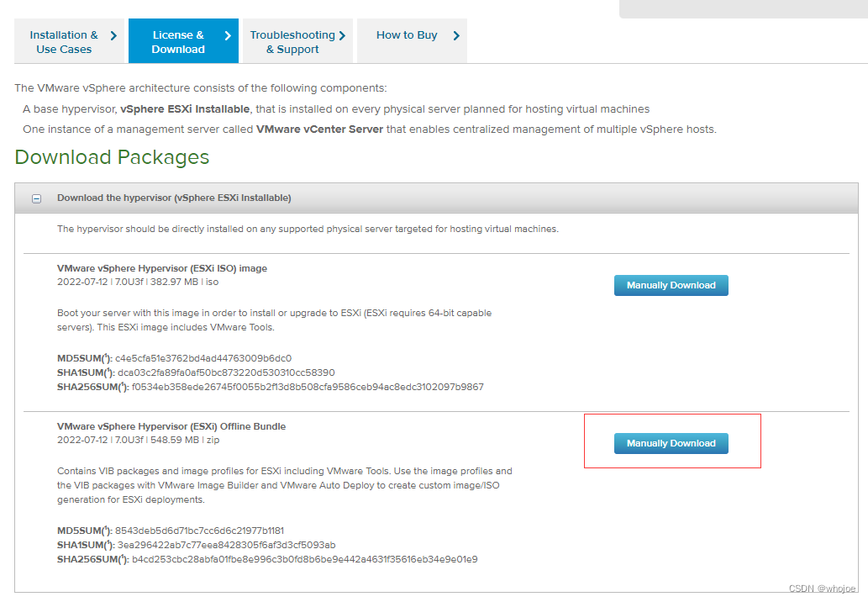Click the 548.59 MB zip details line
The width and height of the screenshot is (868, 602).
[x=139, y=440]
